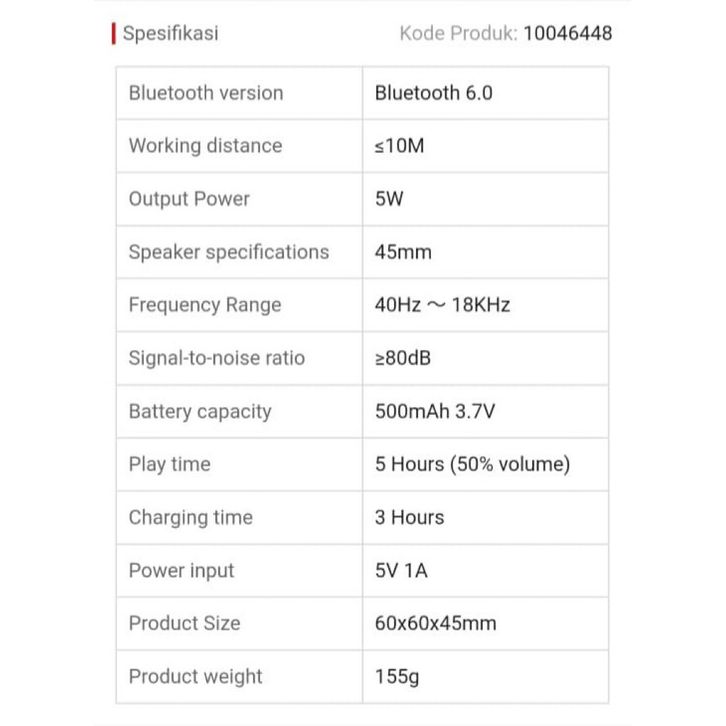Viewport: 726px width, 726px height.
Task: Select the ≤10M distance value
Action: [x=399, y=146]
